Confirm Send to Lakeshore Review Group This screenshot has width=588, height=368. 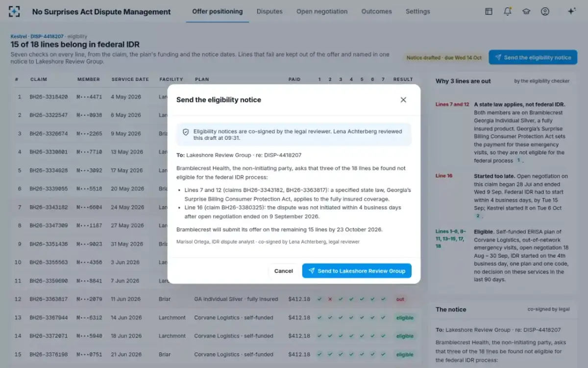(x=357, y=271)
